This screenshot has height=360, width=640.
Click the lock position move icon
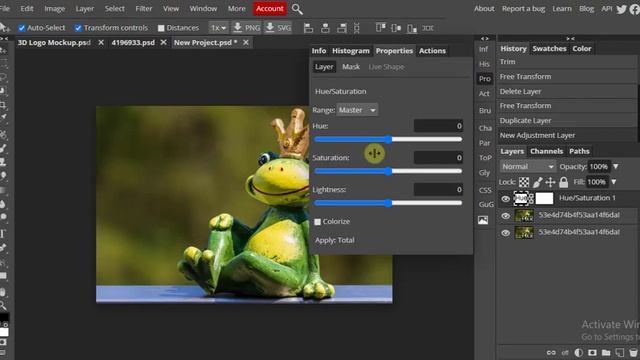click(x=550, y=182)
